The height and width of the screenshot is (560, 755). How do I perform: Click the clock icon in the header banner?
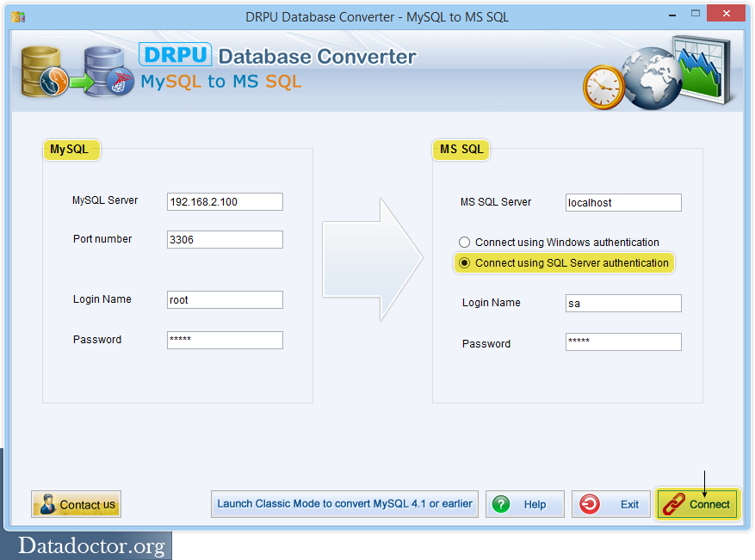603,88
